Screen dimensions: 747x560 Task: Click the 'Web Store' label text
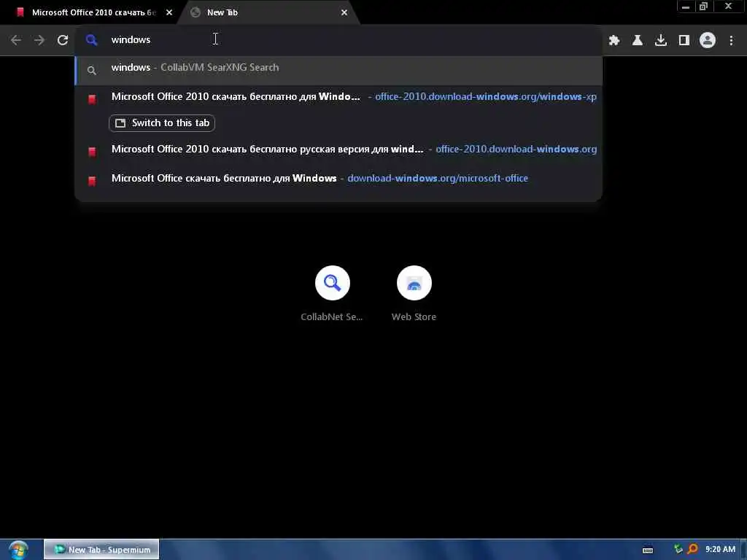coord(414,316)
